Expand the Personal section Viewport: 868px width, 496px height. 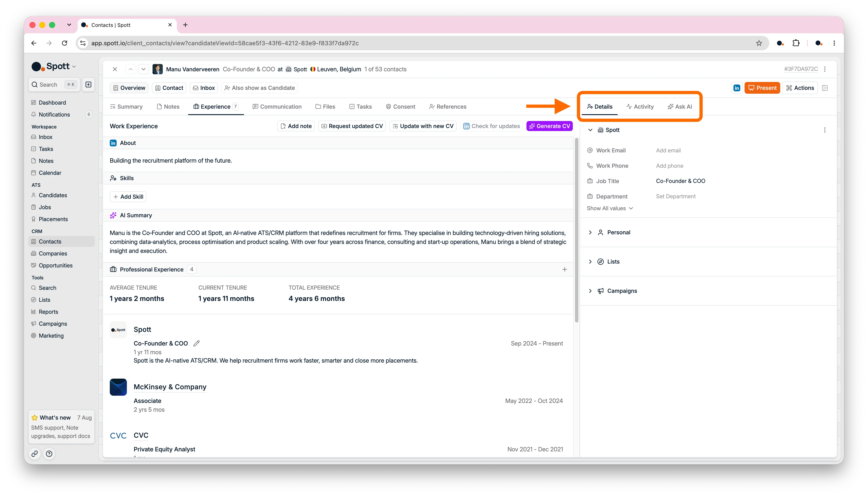pyautogui.click(x=590, y=232)
